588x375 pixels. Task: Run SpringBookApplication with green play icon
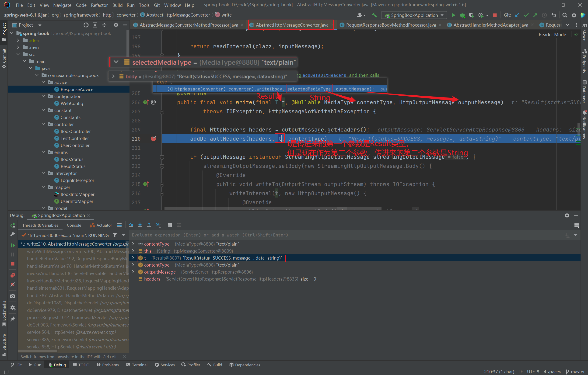click(453, 15)
